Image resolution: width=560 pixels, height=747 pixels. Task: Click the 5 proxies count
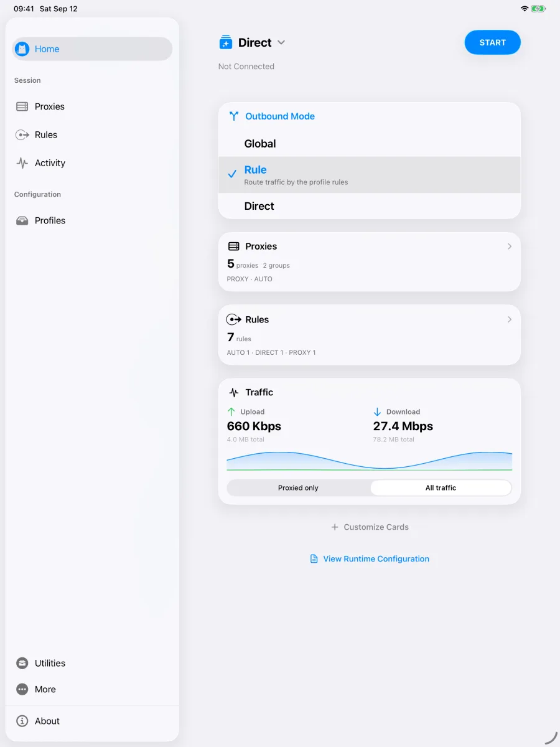pyautogui.click(x=243, y=264)
